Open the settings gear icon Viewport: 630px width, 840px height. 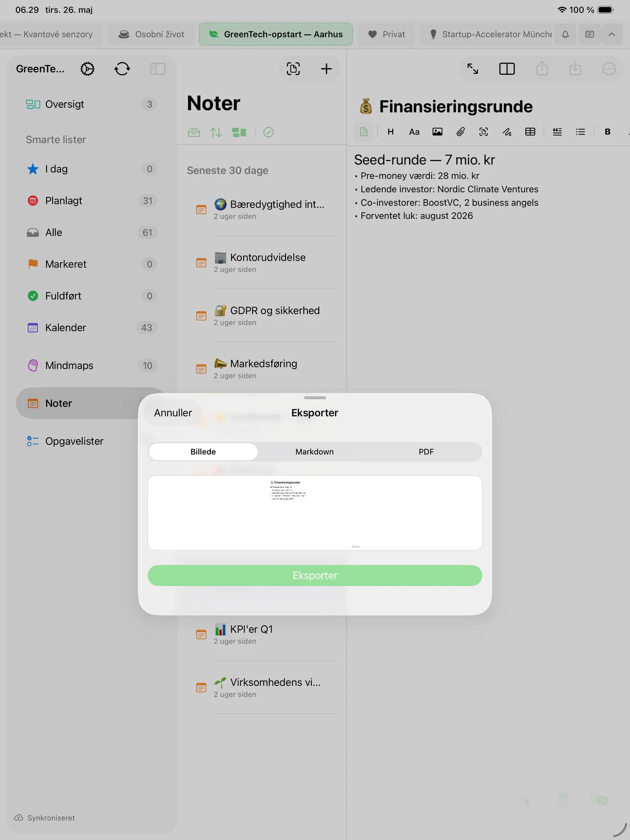87,69
